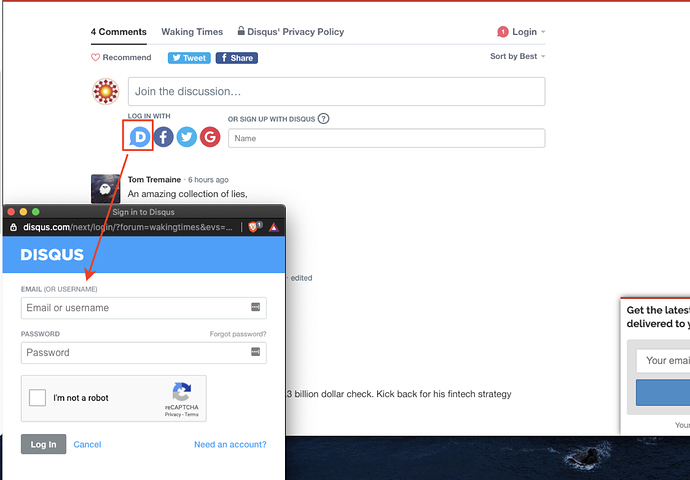Click the reCAPTCHA logo

(182, 392)
